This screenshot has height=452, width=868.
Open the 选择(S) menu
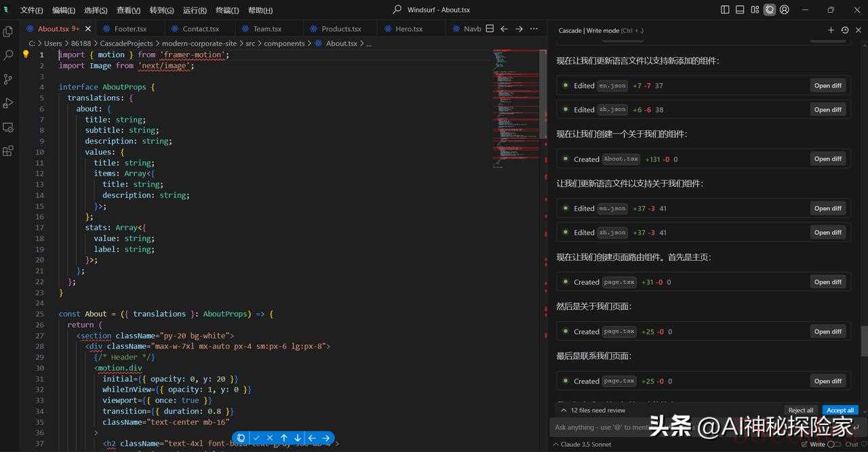(x=96, y=10)
